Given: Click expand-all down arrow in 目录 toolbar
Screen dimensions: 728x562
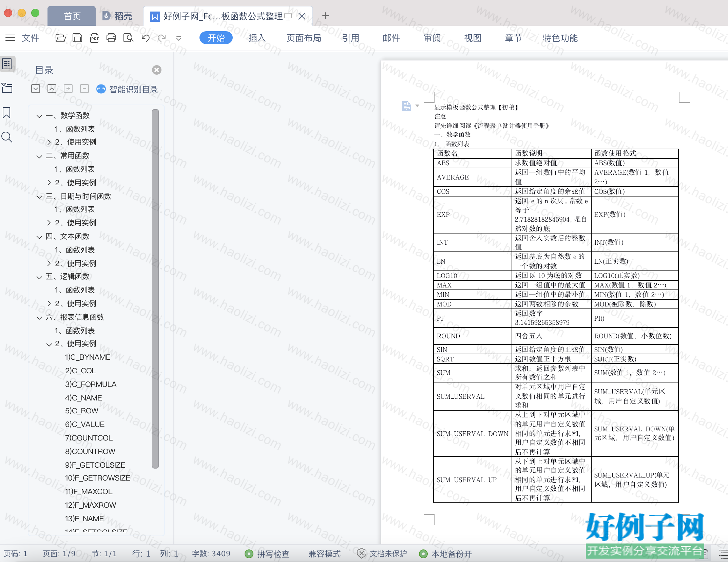Looking at the screenshot, I should 36,89.
